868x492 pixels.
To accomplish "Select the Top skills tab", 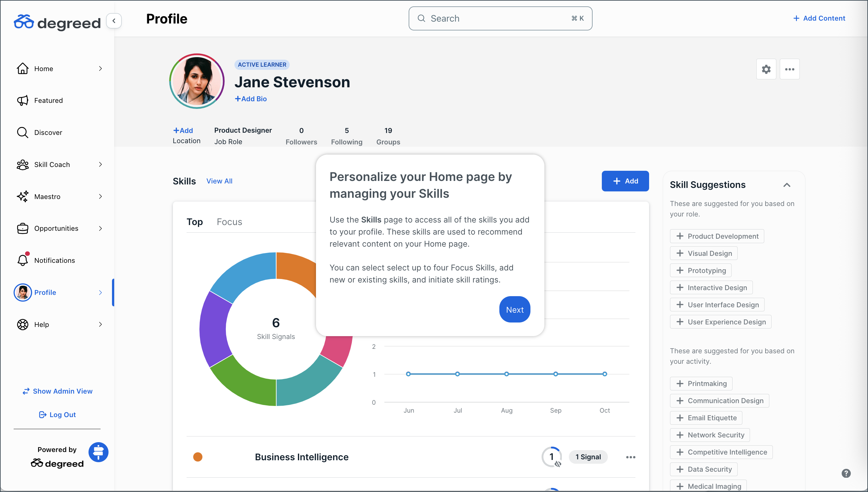I will tap(194, 222).
